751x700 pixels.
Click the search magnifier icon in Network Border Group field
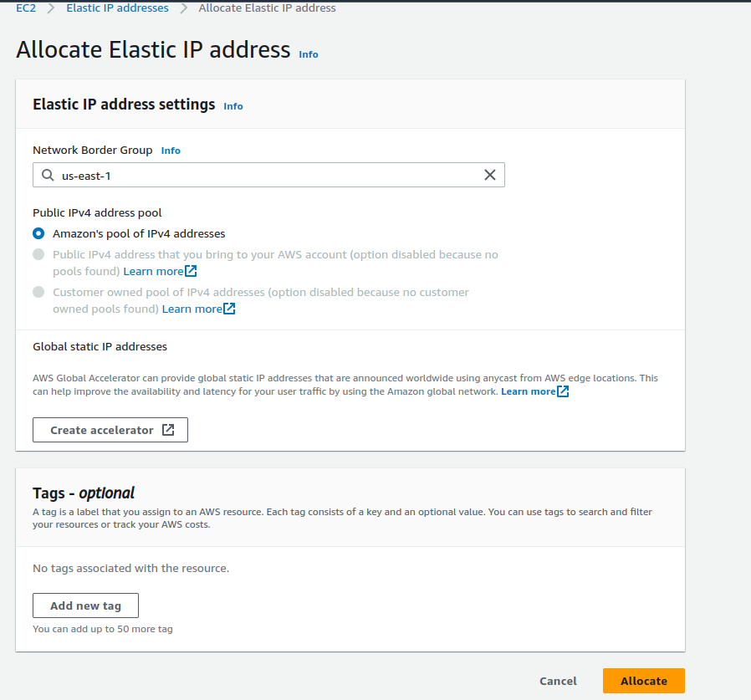click(x=47, y=175)
